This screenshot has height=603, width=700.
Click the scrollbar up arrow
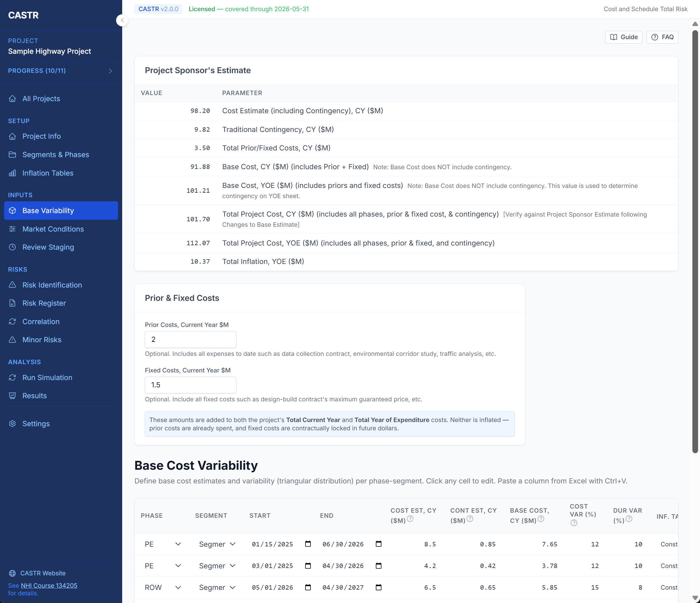[695, 24]
